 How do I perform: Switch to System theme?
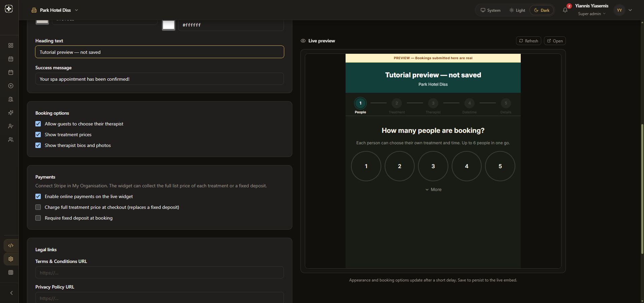(490, 10)
